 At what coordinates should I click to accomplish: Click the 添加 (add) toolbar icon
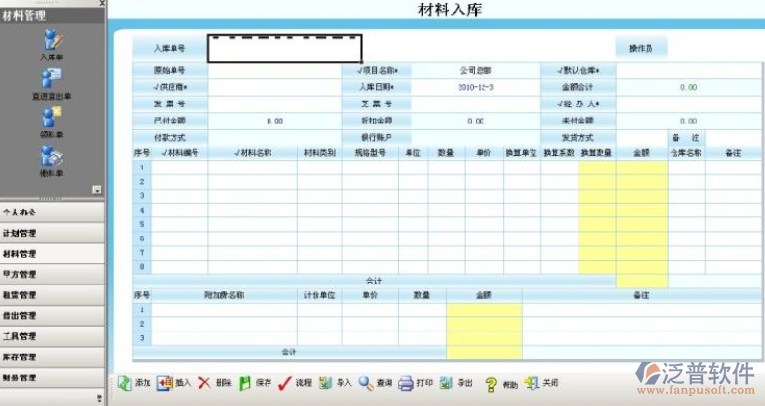124,384
